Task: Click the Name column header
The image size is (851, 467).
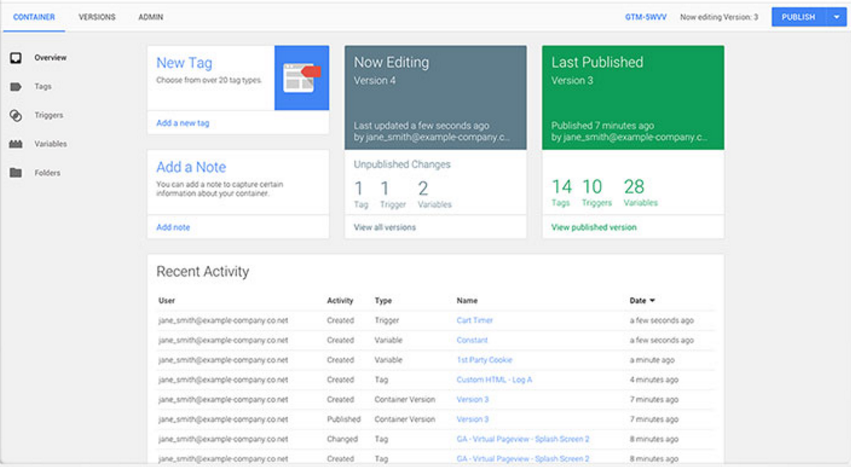Action: click(467, 300)
